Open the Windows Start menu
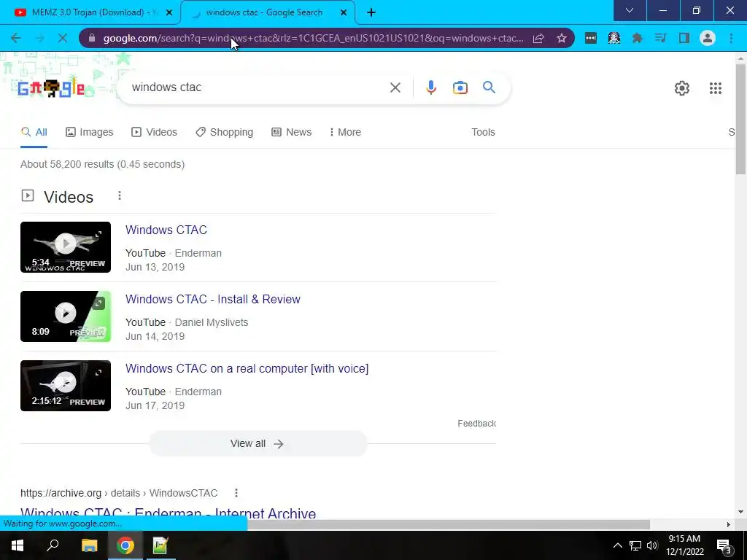The height and width of the screenshot is (560, 747). pyautogui.click(x=18, y=545)
